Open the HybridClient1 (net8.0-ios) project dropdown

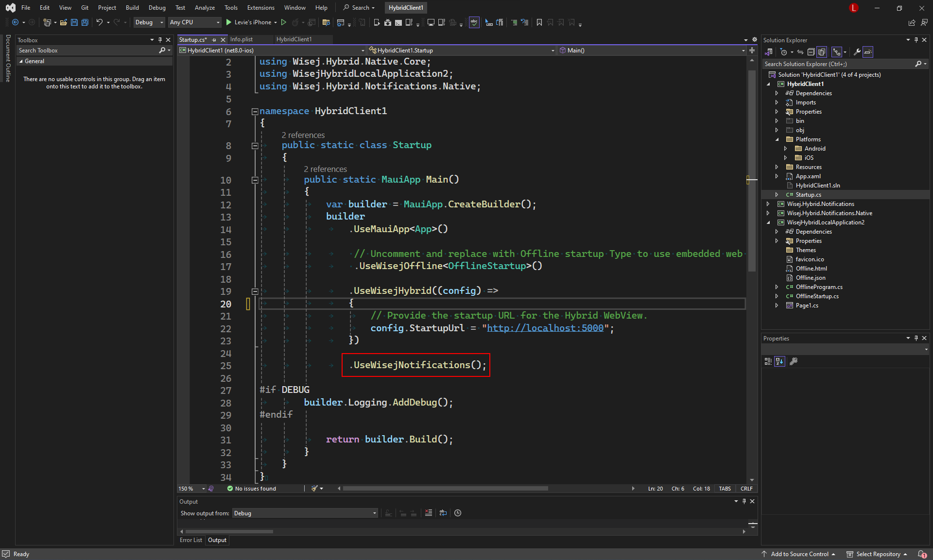[x=272, y=51]
